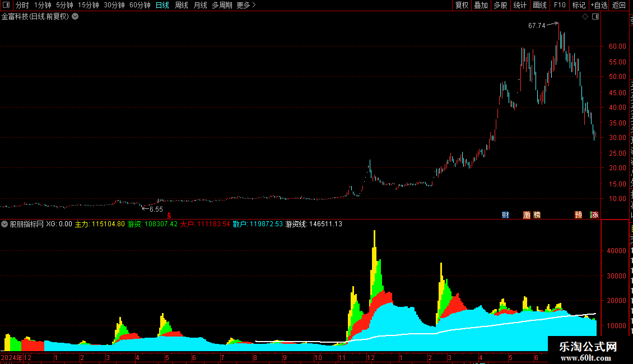Viewport: 633px width, 364px height.
Task: Select the 60分钟 period
Action: (140, 5)
